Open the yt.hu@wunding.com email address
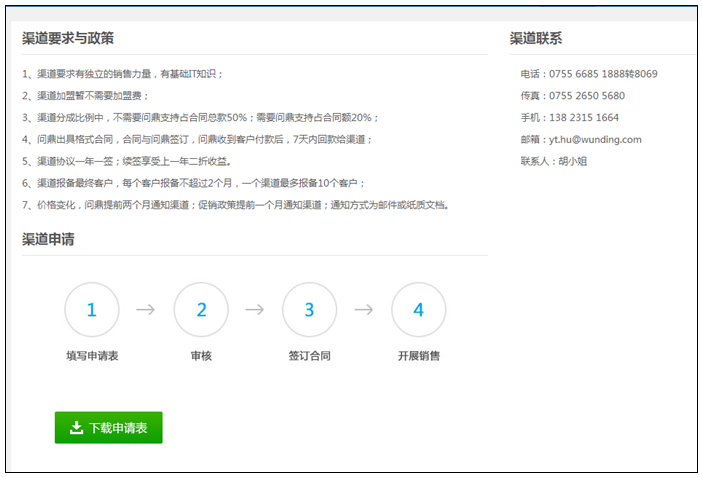This screenshot has height=477, width=702. (595, 140)
